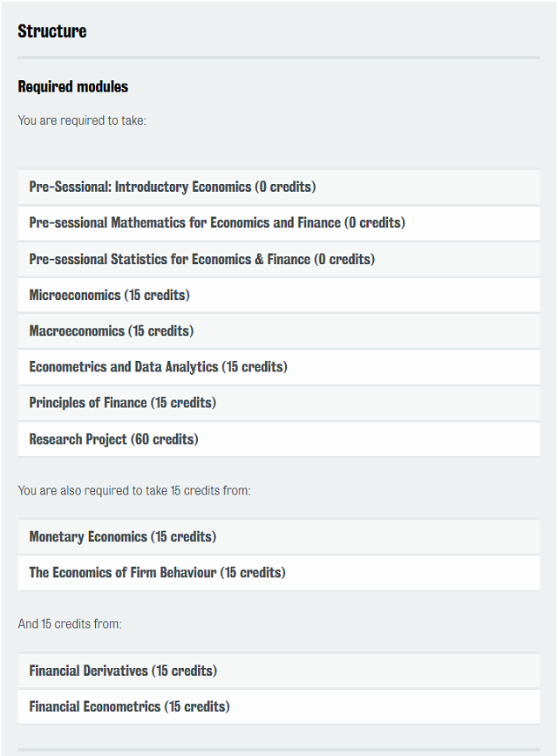Open Financial Derivatives (15 credits)
Viewport: 558px width, 756px height.
tap(279, 671)
